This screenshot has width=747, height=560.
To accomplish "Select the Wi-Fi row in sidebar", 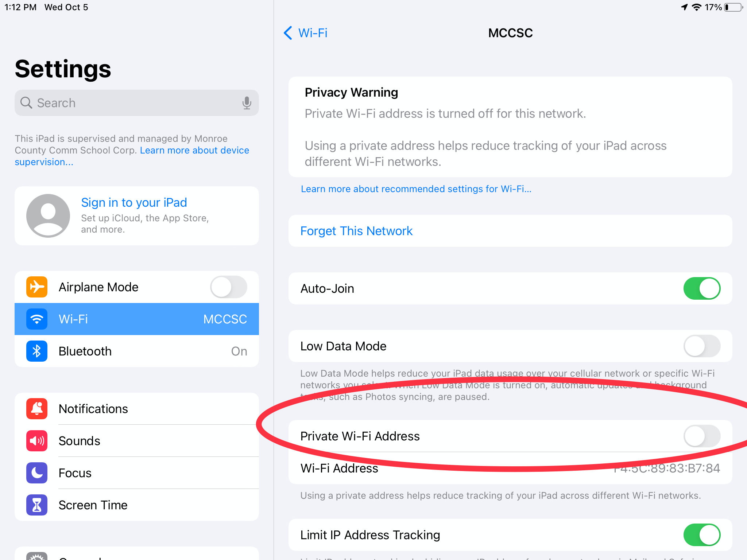I will coord(137,319).
